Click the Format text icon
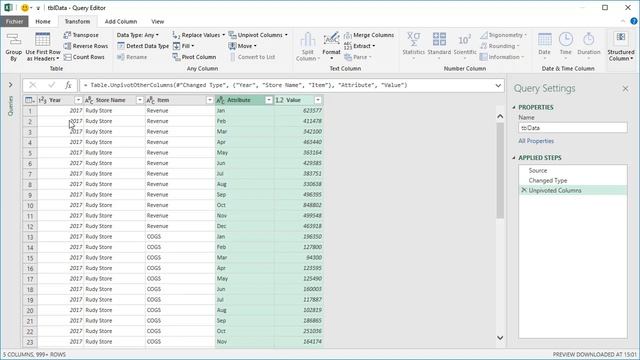Screen dimensions: 640x360 pyautogui.click(x=331, y=39)
